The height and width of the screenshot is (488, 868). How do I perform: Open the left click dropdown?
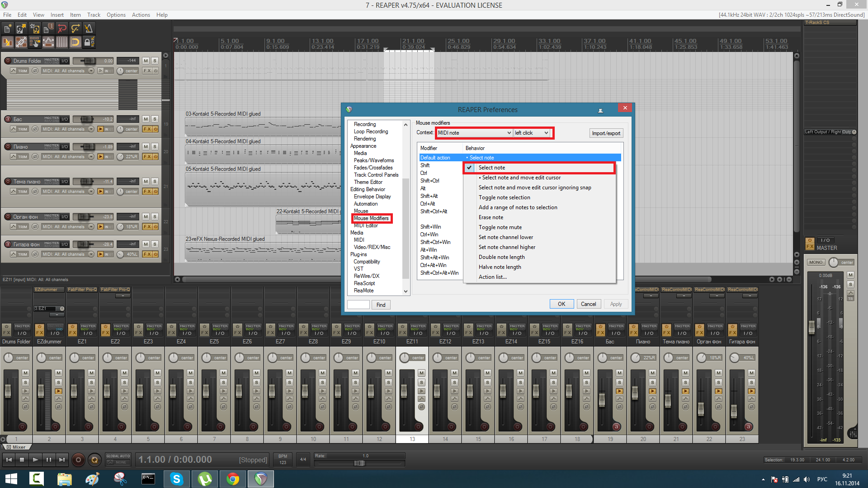click(532, 133)
